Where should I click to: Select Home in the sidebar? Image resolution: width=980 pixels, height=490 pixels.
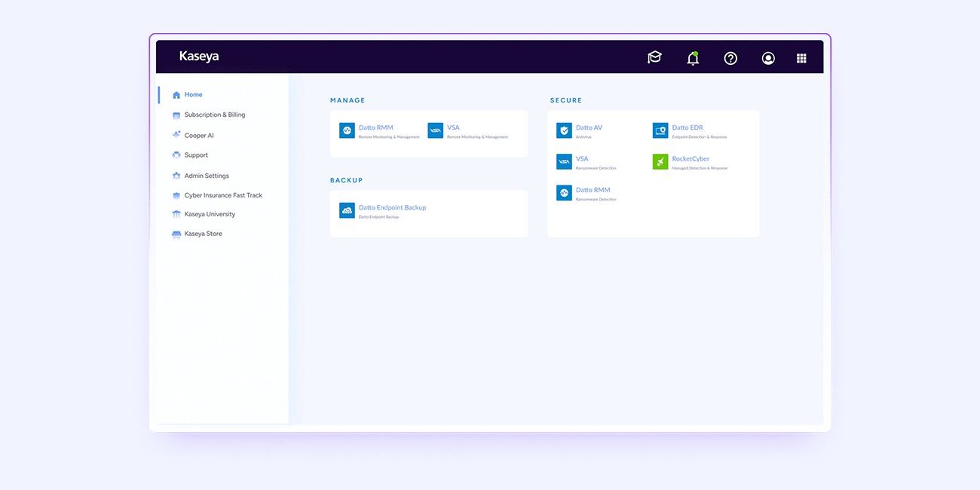(x=193, y=95)
